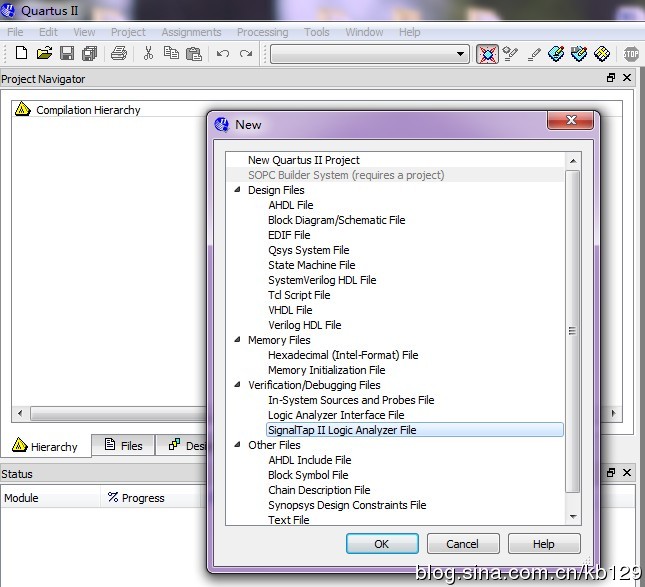645x587 pixels.
Task: Switch to the Hierarchy tab
Action: (45, 446)
